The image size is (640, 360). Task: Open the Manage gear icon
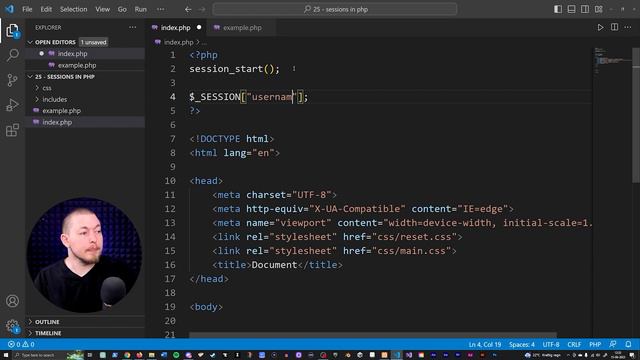[x=12, y=326]
